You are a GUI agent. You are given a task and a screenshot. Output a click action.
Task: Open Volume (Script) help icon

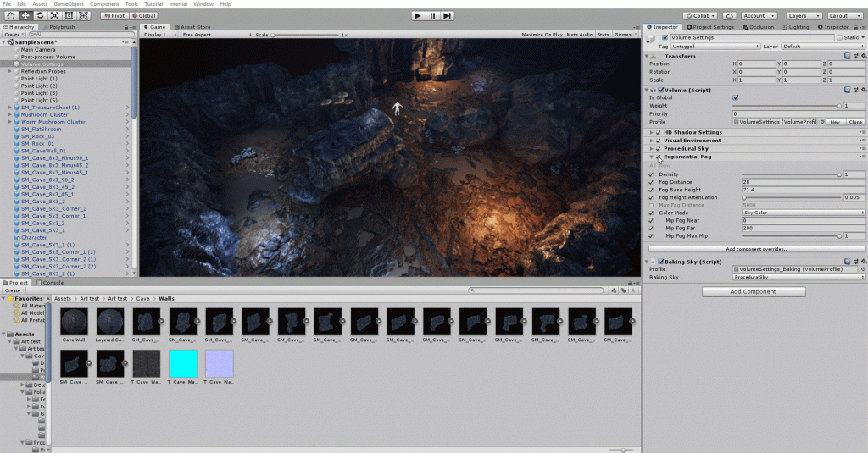[848, 90]
